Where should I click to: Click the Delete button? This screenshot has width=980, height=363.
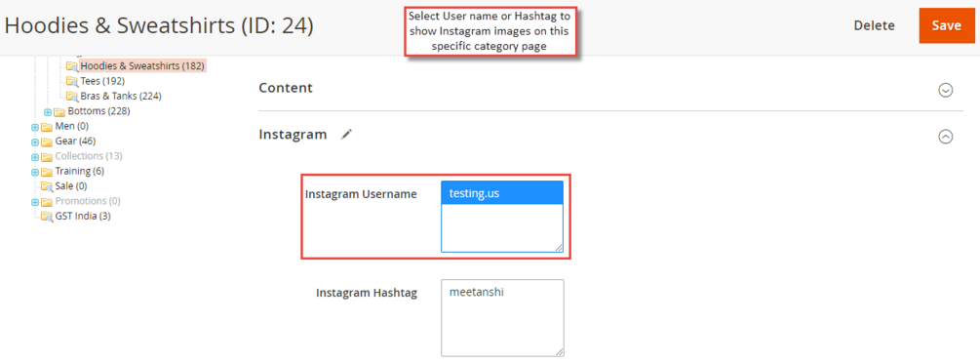tap(874, 25)
